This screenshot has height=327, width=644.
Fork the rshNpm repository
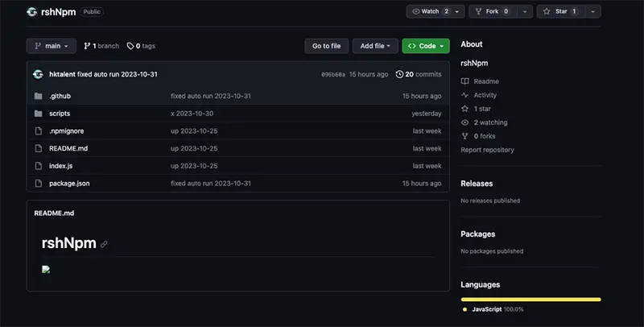click(493, 11)
